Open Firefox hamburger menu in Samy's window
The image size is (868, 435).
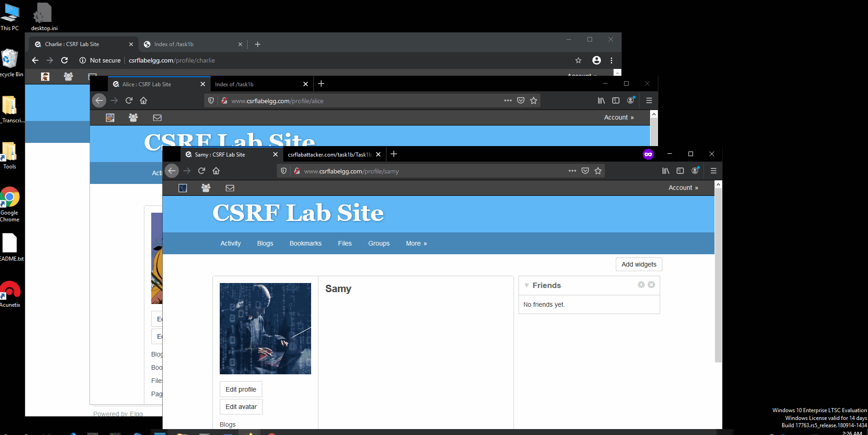click(713, 171)
